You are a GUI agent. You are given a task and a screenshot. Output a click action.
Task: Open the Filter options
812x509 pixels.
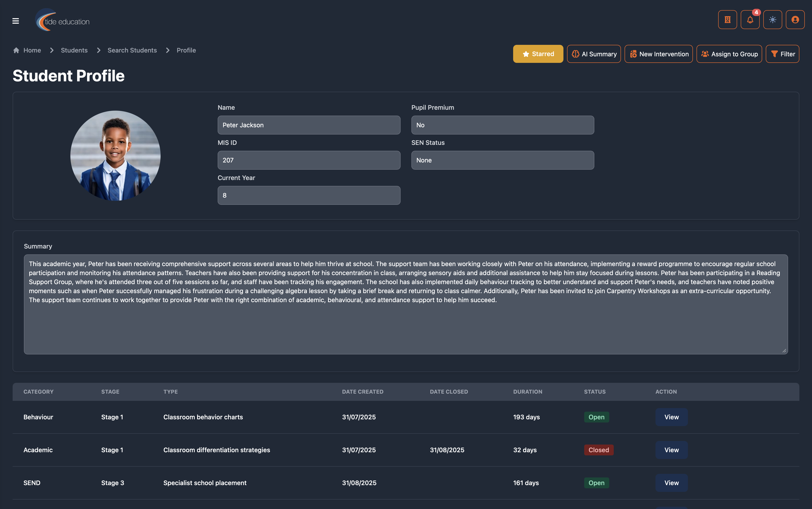pyautogui.click(x=782, y=54)
